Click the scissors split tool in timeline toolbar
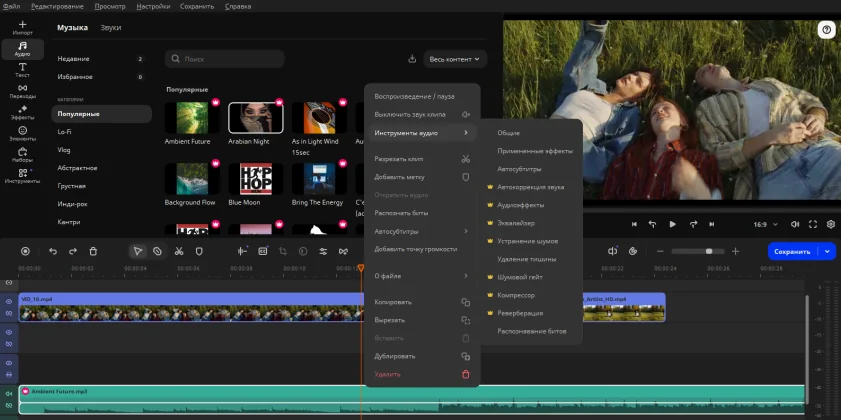 178,251
